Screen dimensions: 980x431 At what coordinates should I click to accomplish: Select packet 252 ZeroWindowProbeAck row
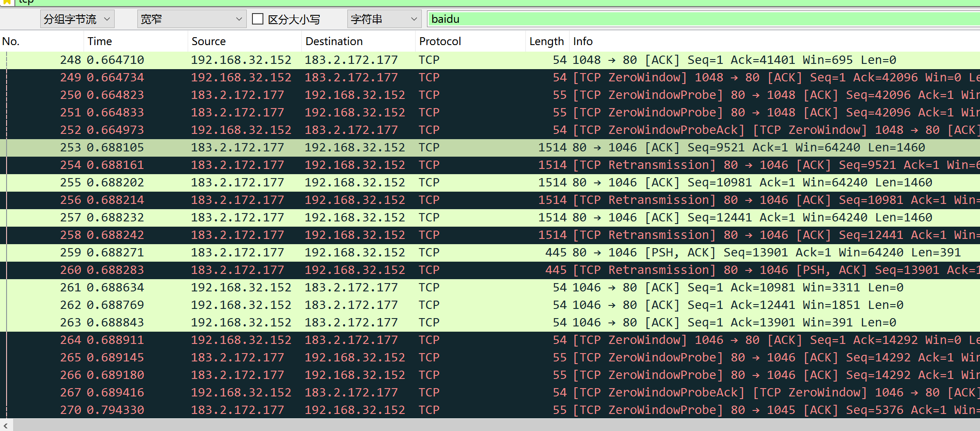click(490, 130)
